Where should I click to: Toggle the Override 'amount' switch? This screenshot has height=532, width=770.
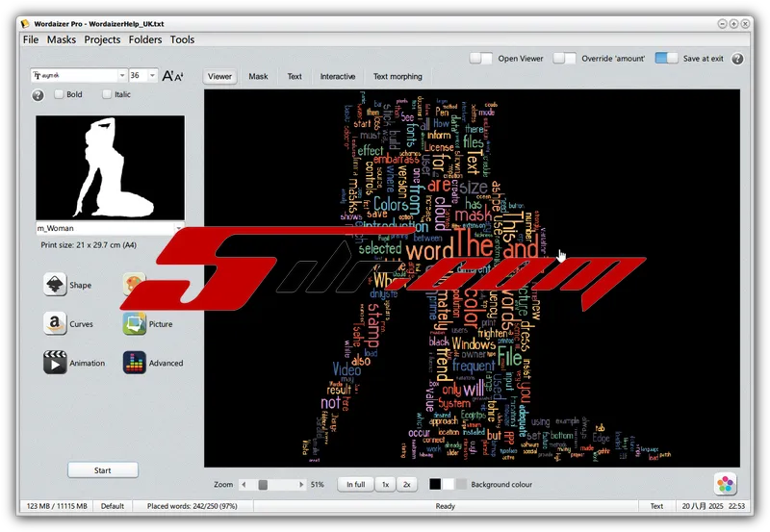564,59
